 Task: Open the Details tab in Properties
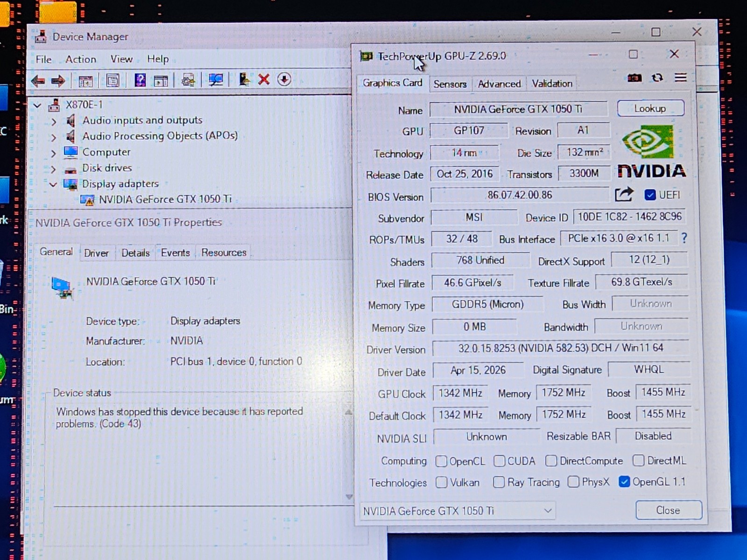pyautogui.click(x=135, y=253)
